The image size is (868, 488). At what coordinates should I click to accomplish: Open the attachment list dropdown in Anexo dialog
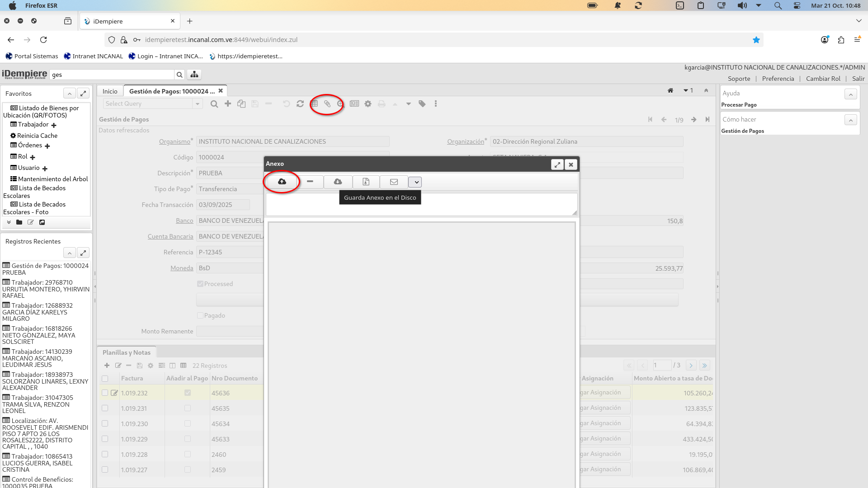point(416,182)
